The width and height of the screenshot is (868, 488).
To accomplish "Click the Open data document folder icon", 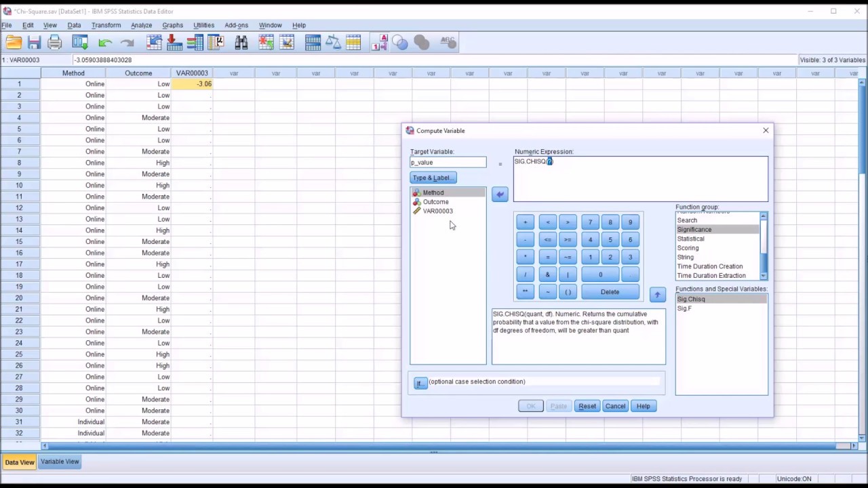I will tap(14, 43).
